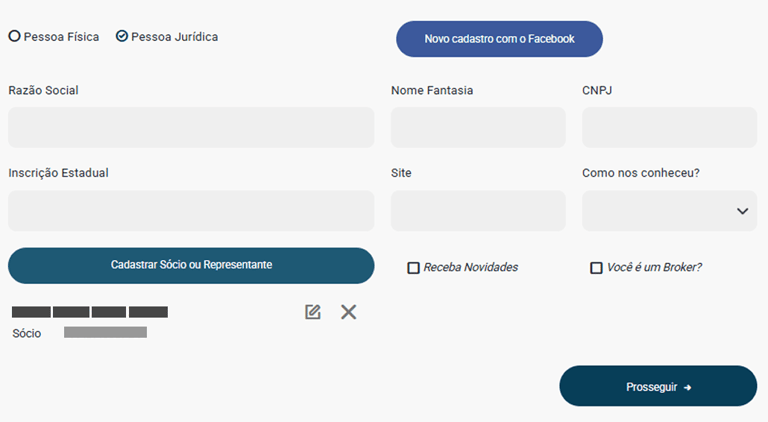Click the redacted partner name entry
Viewport: 768px width, 422px height.
click(90, 312)
